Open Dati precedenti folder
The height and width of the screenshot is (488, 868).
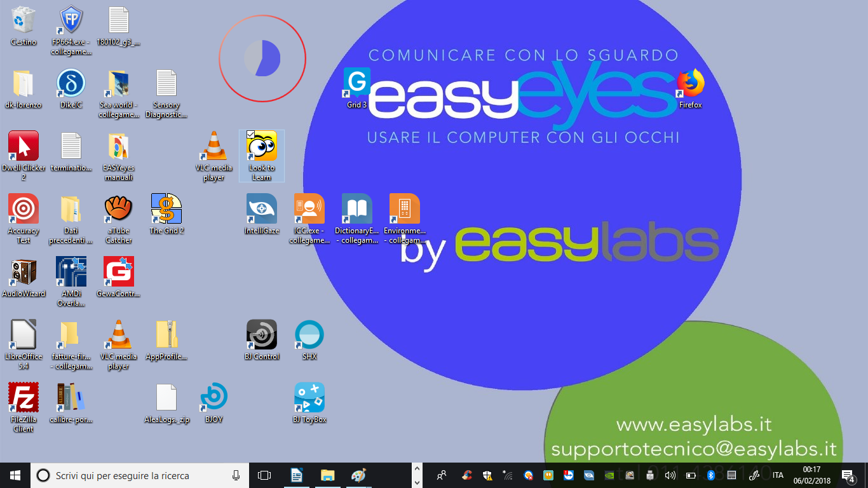71,219
